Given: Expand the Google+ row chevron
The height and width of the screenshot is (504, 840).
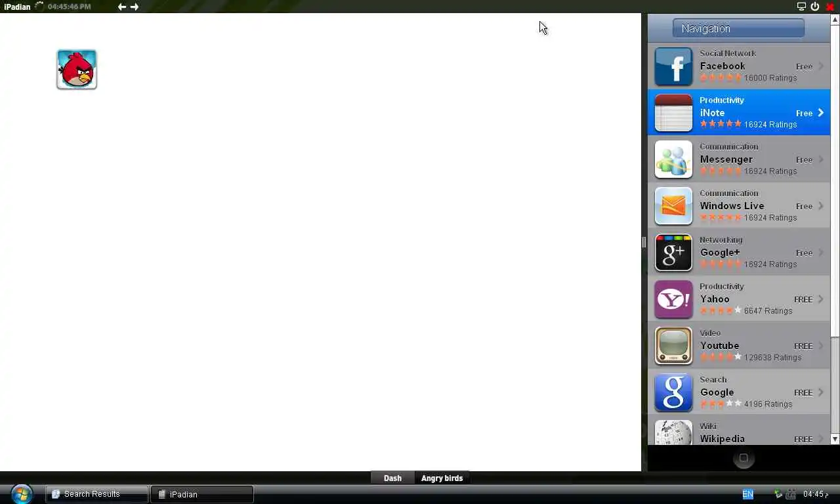Looking at the screenshot, I should [x=820, y=253].
